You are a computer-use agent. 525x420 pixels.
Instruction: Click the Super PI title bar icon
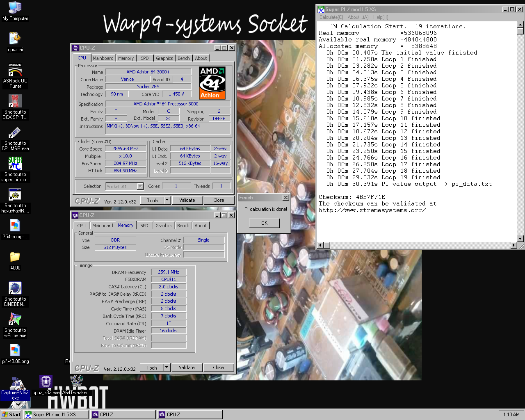tap(321, 9)
